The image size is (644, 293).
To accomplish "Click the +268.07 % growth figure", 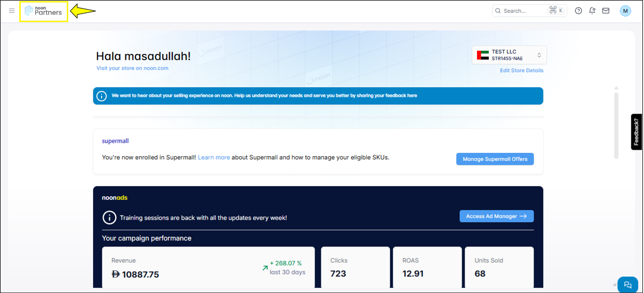I will (286, 263).
